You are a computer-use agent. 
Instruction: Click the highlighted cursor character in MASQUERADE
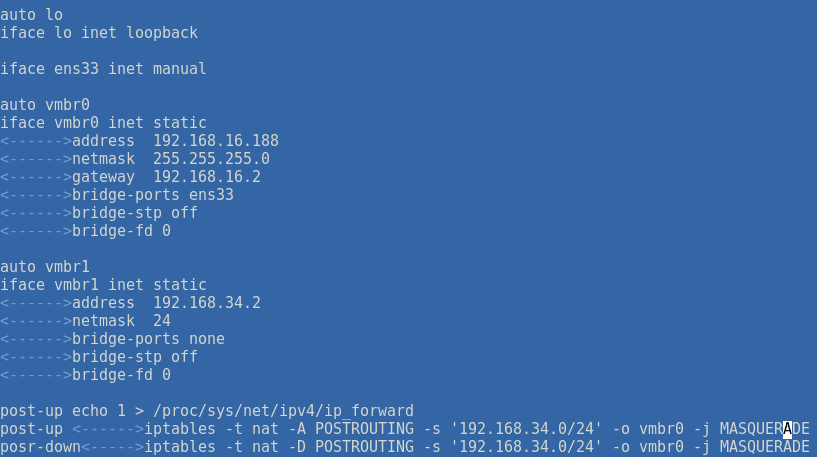point(788,428)
